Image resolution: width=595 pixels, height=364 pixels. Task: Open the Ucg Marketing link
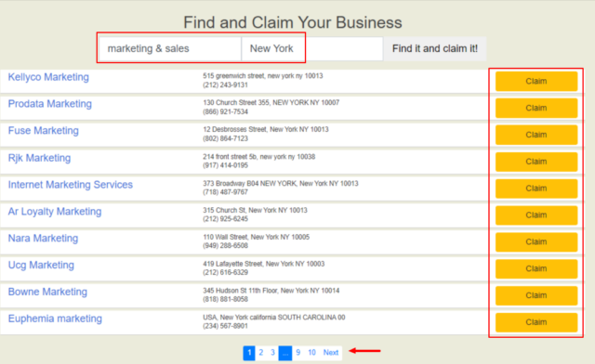coord(41,265)
